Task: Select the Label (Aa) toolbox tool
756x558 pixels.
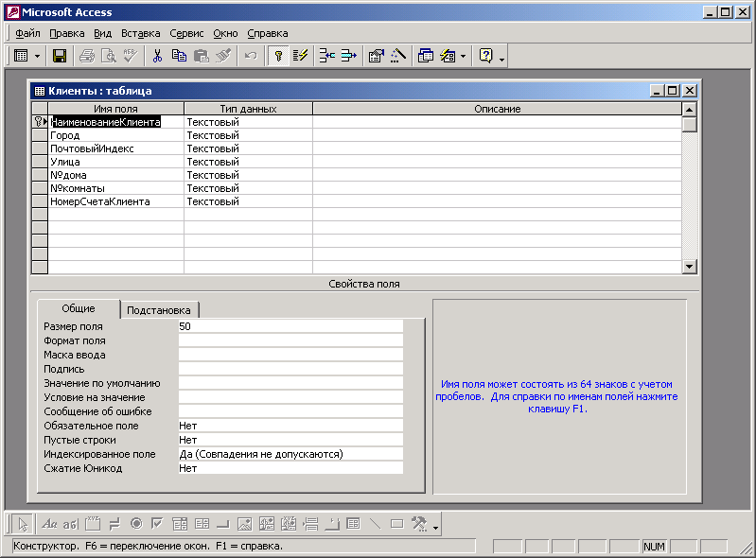Action: pyautogui.click(x=49, y=524)
